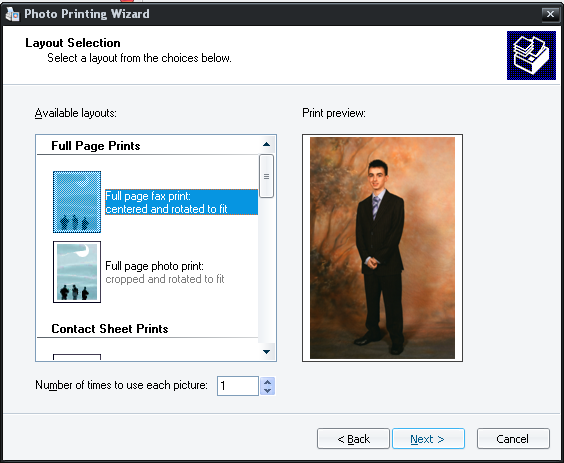Click the Contact Sheet Prints section header
Image resolution: width=564 pixels, height=463 pixels.
click(x=110, y=328)
